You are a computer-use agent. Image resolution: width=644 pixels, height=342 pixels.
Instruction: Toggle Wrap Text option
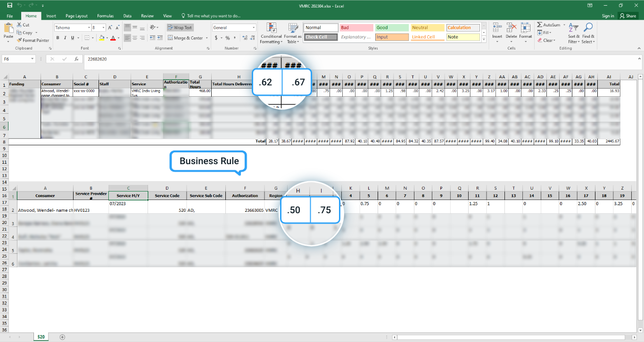pos(180,28)
